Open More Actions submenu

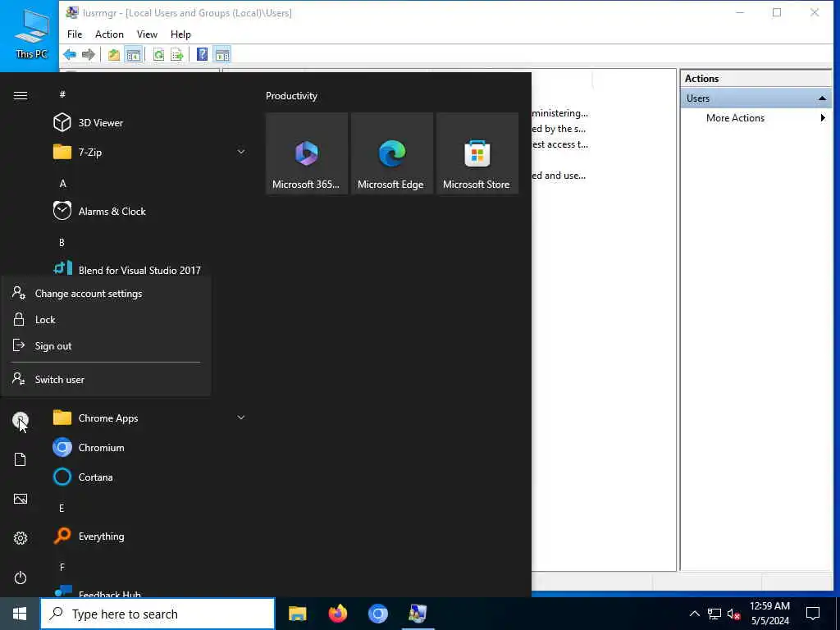pos(756,118)
